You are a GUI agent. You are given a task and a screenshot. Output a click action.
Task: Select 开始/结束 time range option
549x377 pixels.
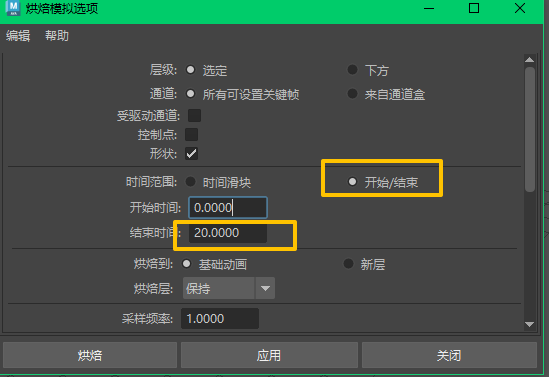[352, 182]
